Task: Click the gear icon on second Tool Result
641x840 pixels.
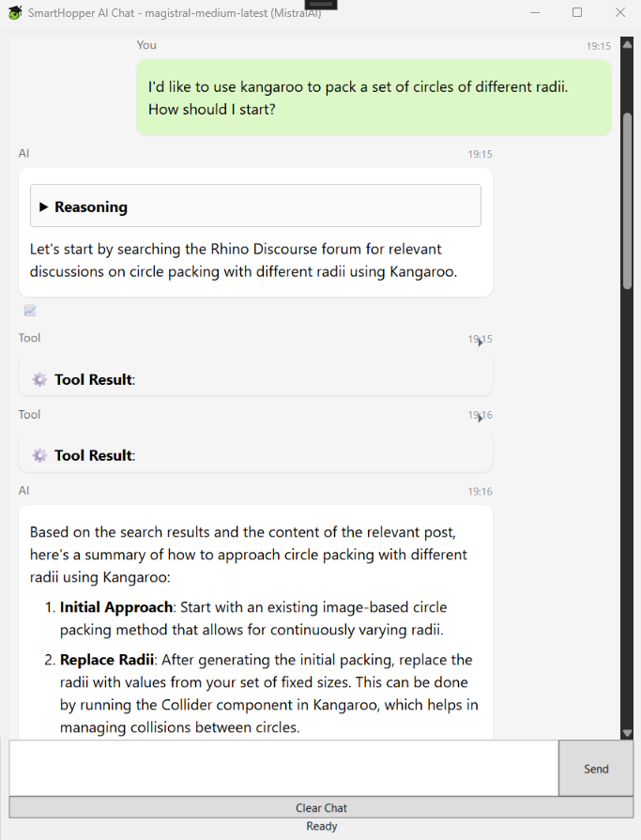Action: [x=39, y=455]
